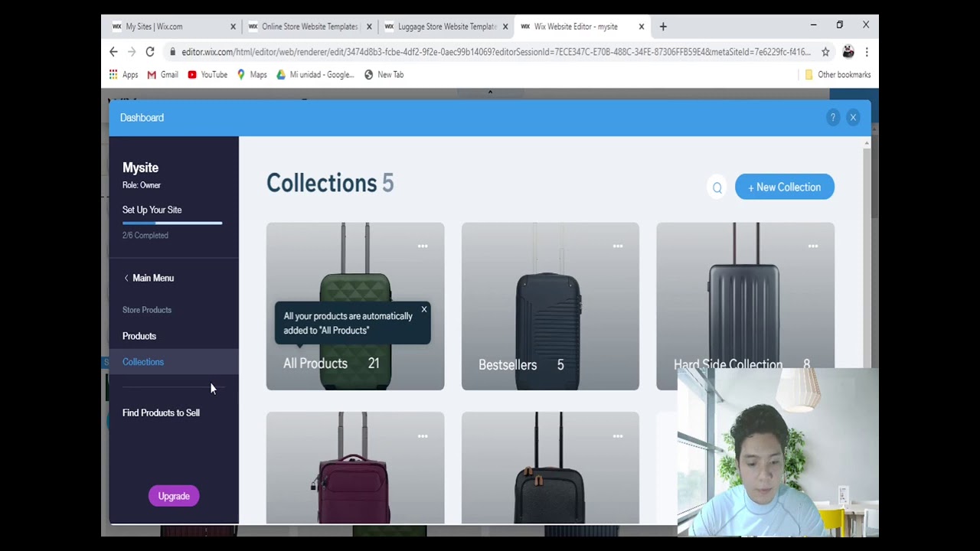The height and width of the screenshot is (551, 980).
Task: Click the Store Products heading
Action: point(147,310)
